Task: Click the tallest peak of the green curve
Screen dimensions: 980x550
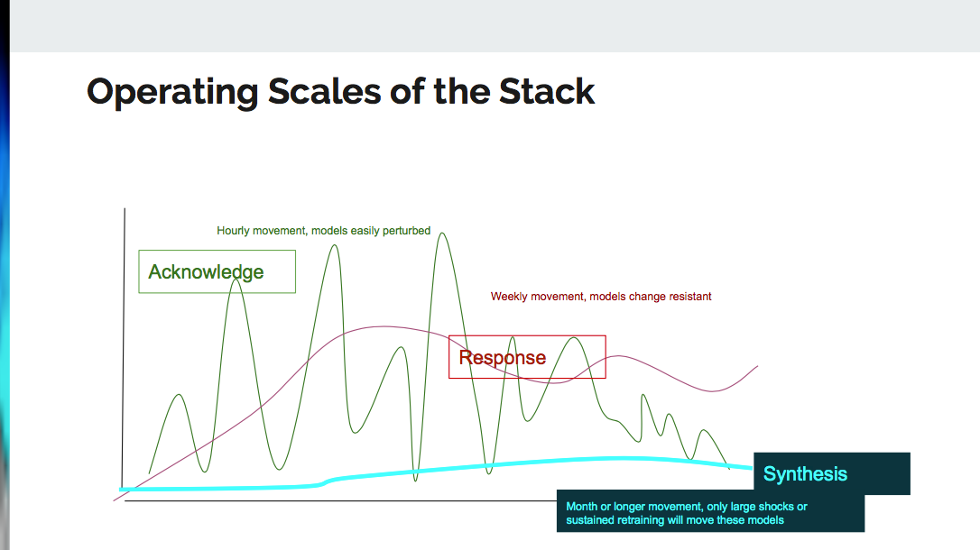Action: click(442, 234)
